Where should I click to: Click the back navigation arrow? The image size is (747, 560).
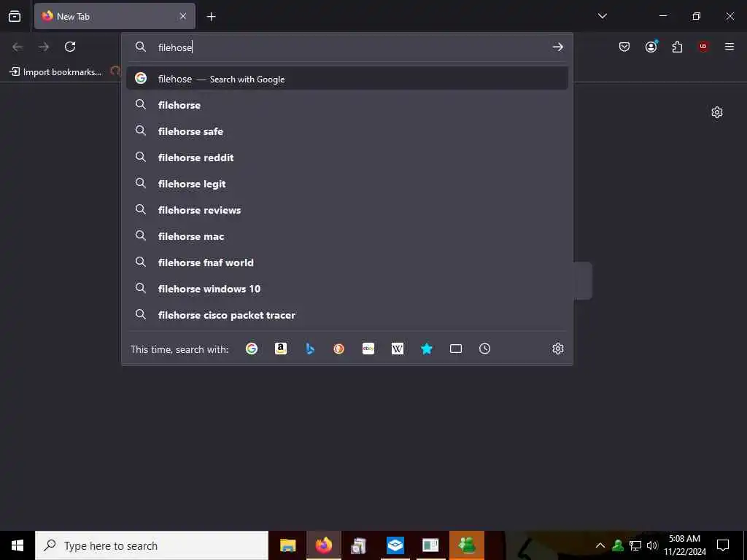tap(18, 47)
